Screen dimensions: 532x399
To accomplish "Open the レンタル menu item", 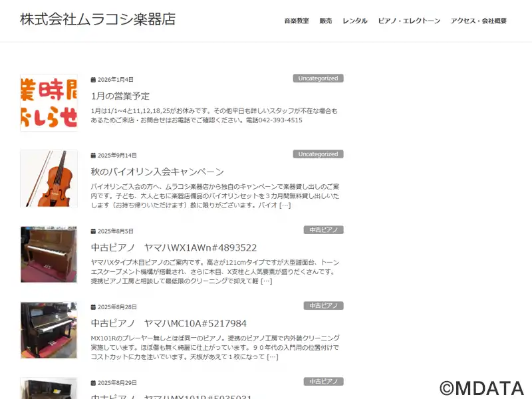I will click(x=355, y=21).
